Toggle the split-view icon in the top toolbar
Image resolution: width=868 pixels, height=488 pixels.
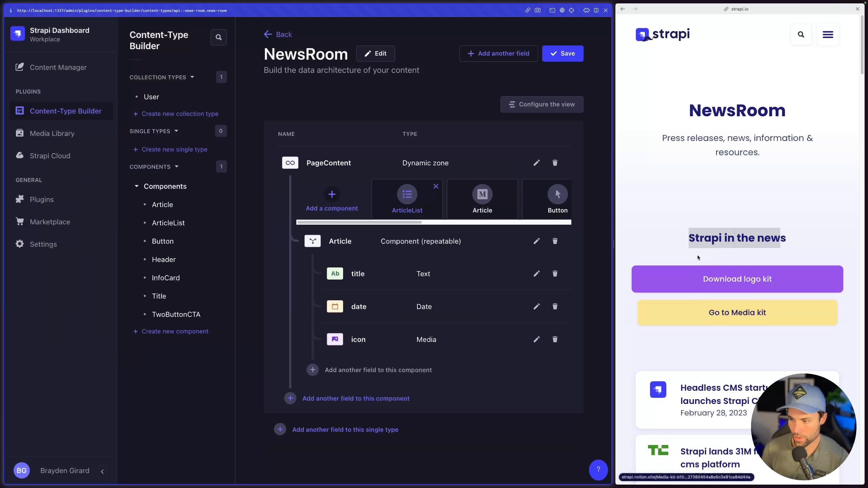(596, 10)
